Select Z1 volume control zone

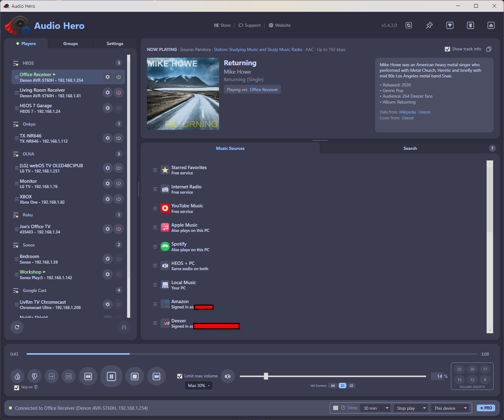point(342,385)
